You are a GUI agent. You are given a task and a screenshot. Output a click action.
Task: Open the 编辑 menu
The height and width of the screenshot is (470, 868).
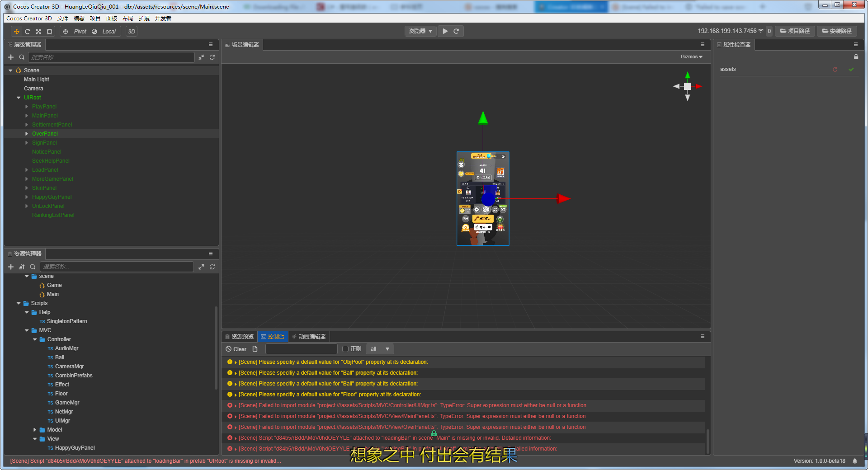(x=79, y=19)
